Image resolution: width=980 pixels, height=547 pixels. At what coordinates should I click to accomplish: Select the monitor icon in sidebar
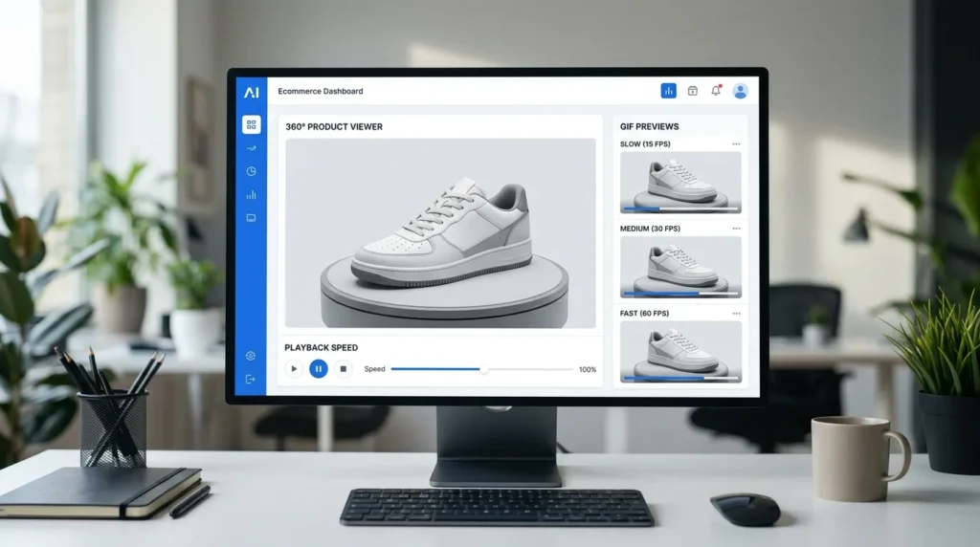pyautogui.click(x=252, y=218)
